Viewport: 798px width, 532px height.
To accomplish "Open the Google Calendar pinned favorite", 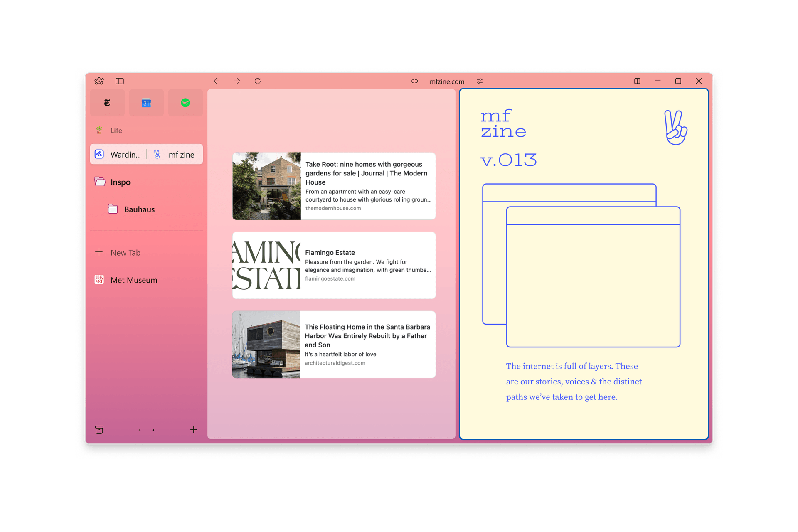I will tap(146, 103).
